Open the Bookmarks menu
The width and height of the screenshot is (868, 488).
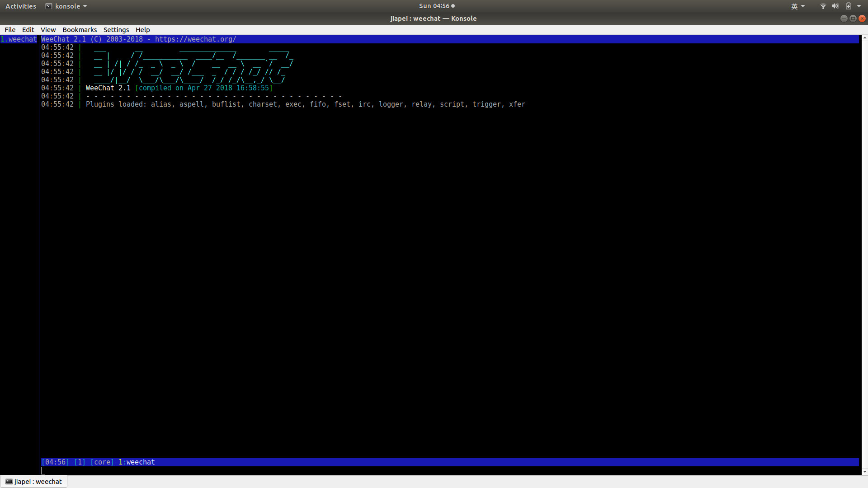pos(80,30)
